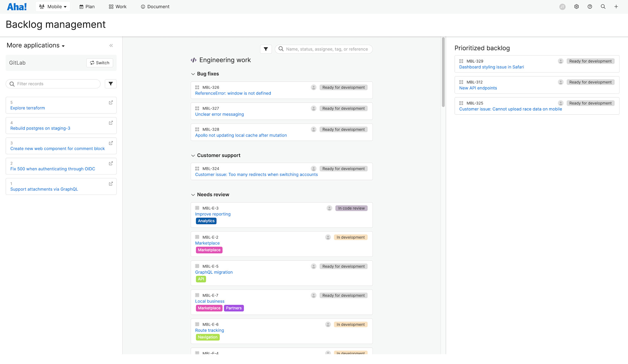Click the JT user avatar
The image size is (628, 364).
tap(562, 7)
